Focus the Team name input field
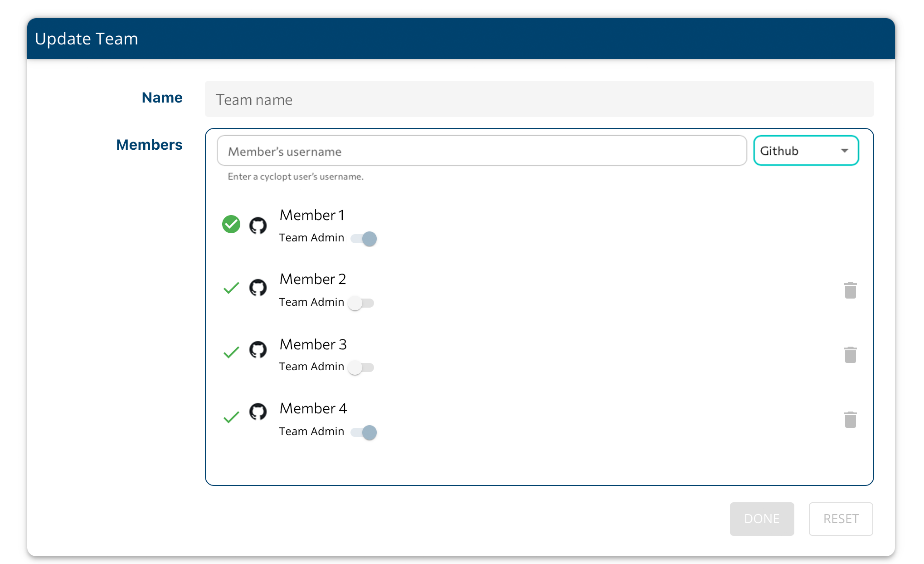The image size is (924, 564). [539, 99]
